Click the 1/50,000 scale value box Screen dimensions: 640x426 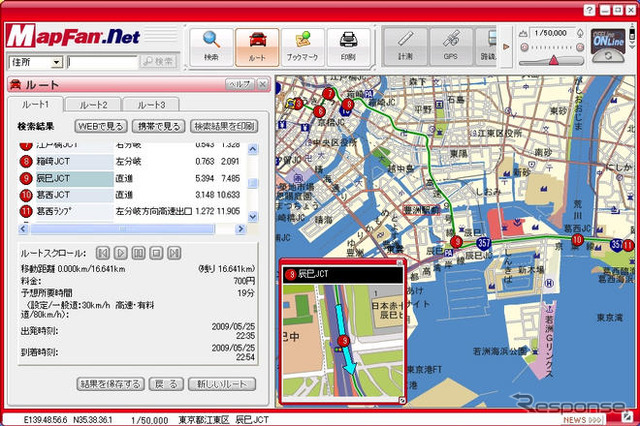click(x=551, y=33)
